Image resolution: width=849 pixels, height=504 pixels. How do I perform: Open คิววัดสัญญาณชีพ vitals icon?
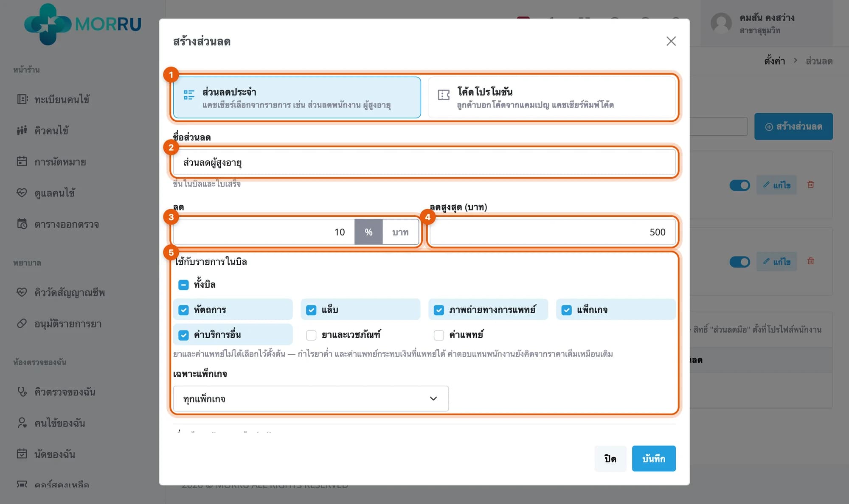point(22,292)
